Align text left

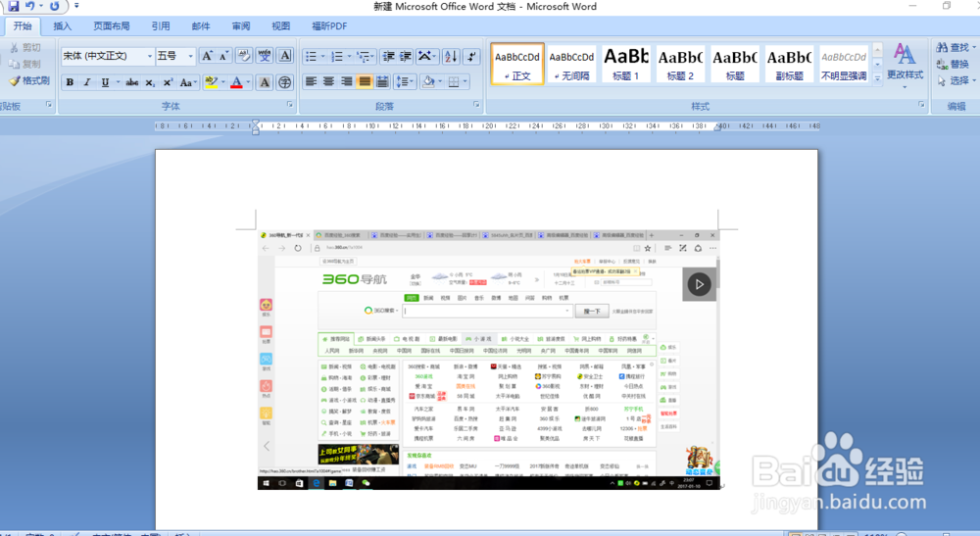tap(312, 82)
